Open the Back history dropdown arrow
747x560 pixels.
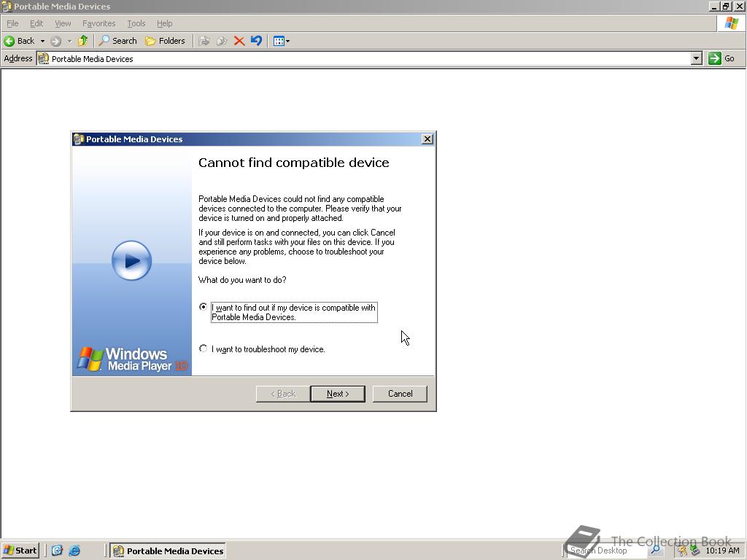point(42,41)
